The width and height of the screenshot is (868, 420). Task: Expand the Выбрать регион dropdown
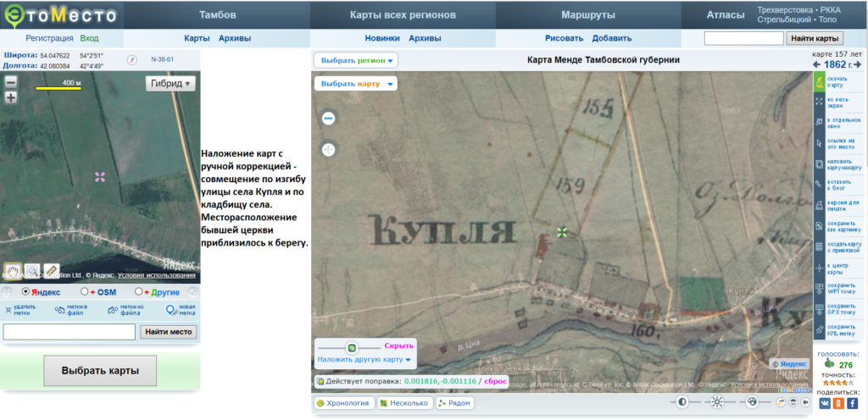[x=355, y=61]
